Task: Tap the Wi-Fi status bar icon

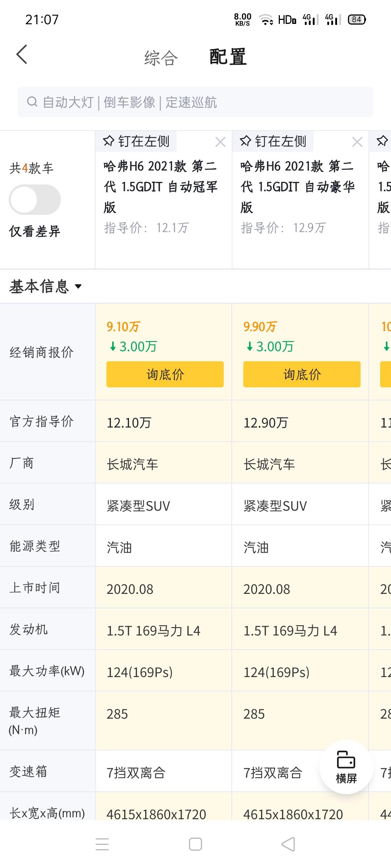Action: coord(266,20)
